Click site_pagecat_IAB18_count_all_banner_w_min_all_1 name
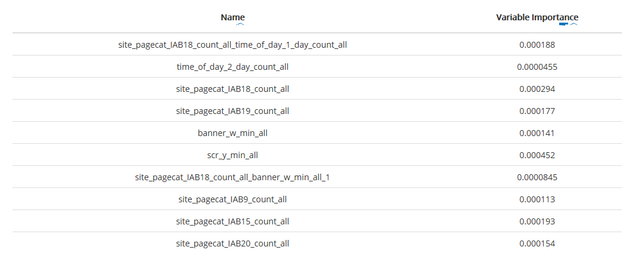 coord(233,177)
